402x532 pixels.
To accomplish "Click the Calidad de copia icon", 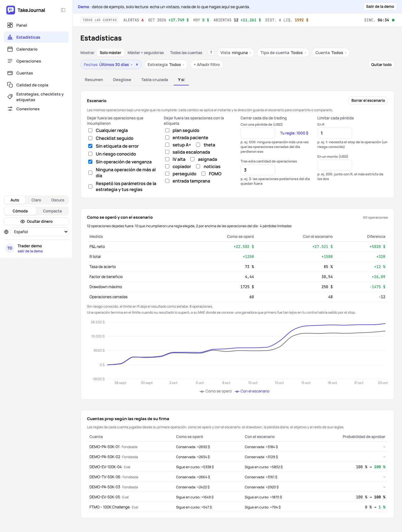I will [x=10, y=85].
